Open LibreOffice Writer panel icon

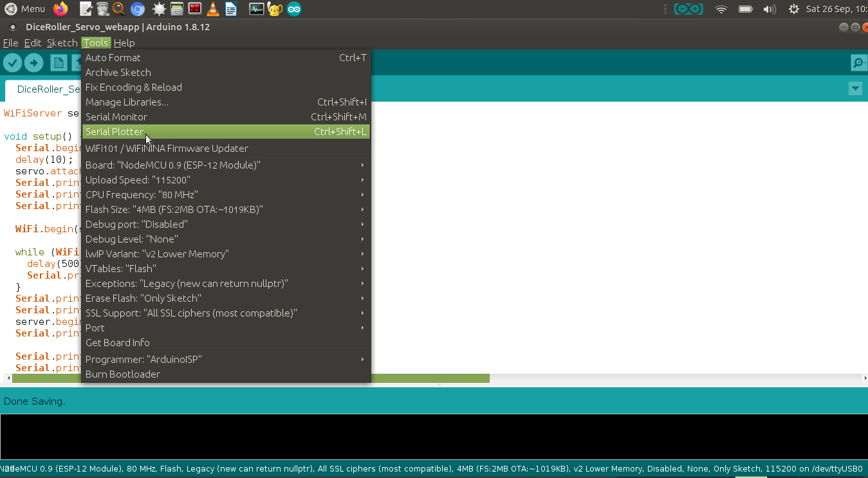(231, 9)
